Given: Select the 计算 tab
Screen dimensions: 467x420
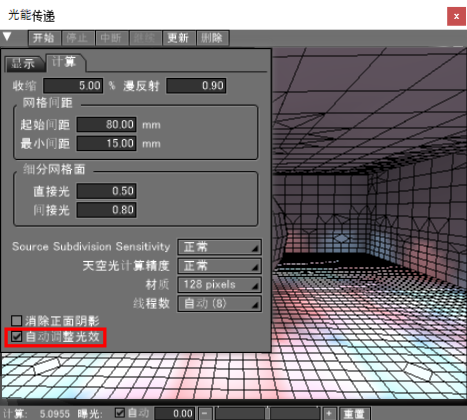Looking at the screenshot, I should pos(65,62).
